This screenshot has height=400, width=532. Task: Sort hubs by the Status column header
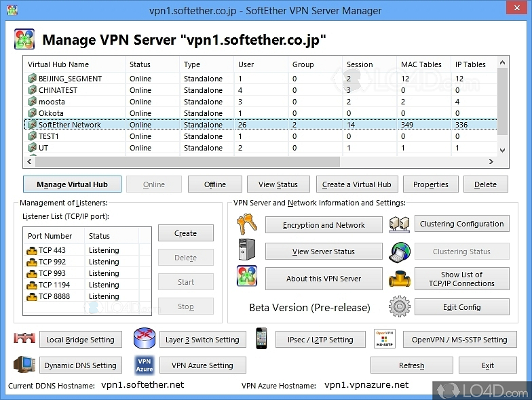click(152, 64)
